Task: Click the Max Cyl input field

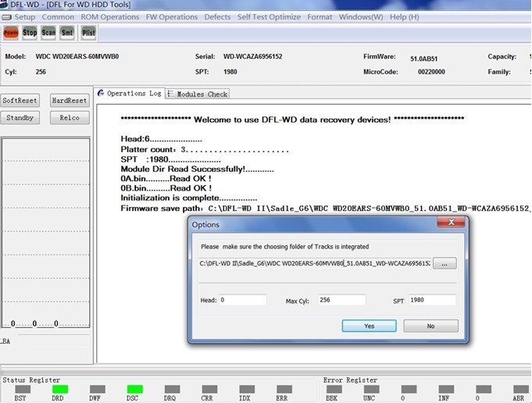Action: coord(341,300)
